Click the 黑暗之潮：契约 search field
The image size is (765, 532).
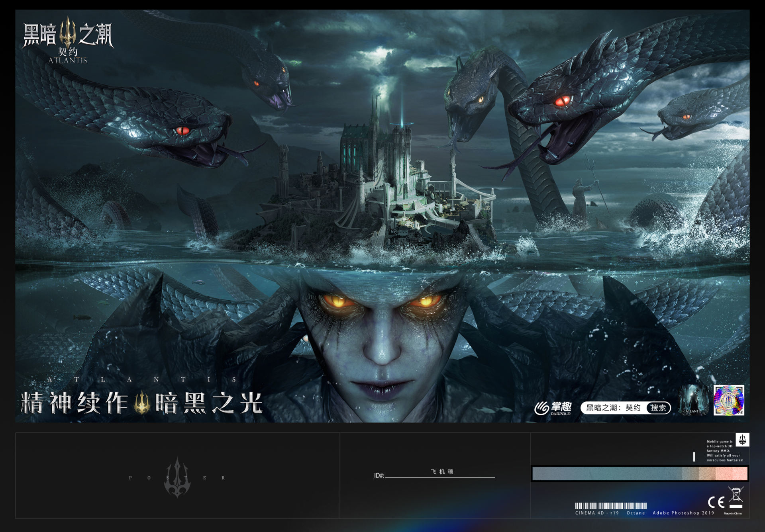click(613, 408)
